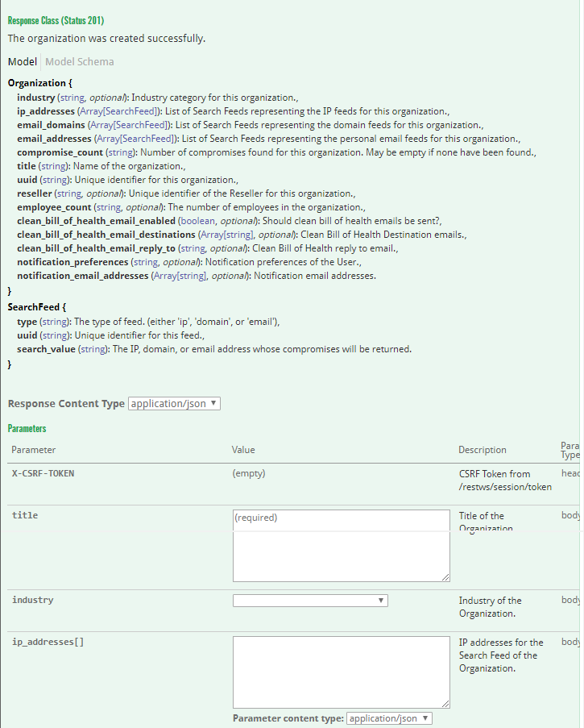Image resolution: width=584 pixels, height=728 pixels.
Task: Click the title required text field
Action: (x=341, y=518)
